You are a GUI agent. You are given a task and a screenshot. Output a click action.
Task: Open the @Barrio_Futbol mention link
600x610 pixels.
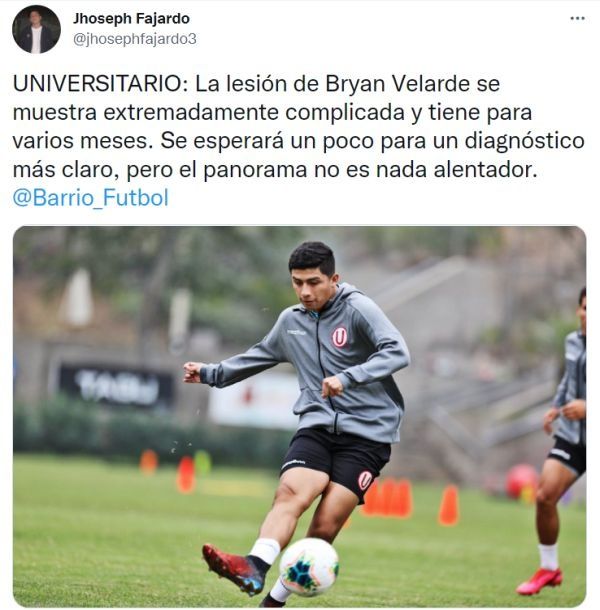pyautogui.click(x=91, y=197)
